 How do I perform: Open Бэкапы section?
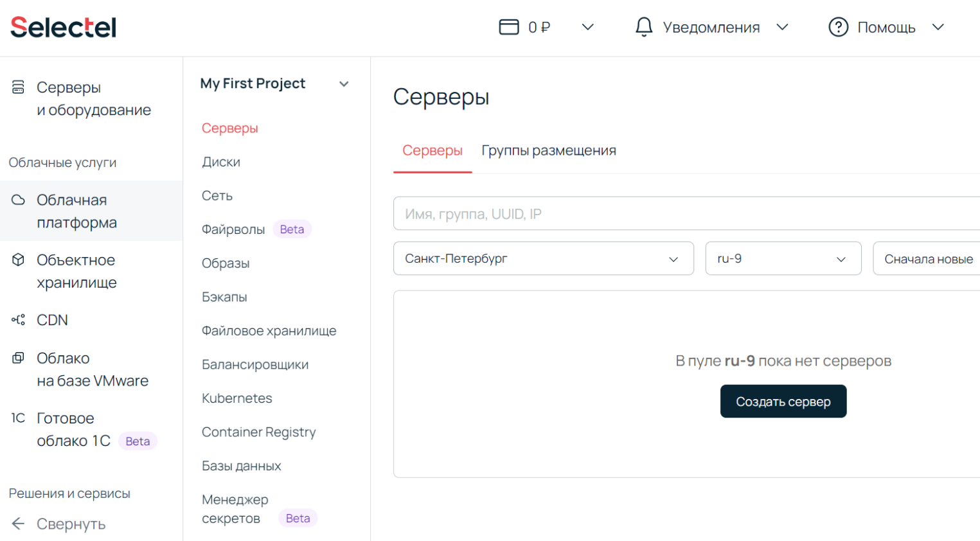(224, 297)
